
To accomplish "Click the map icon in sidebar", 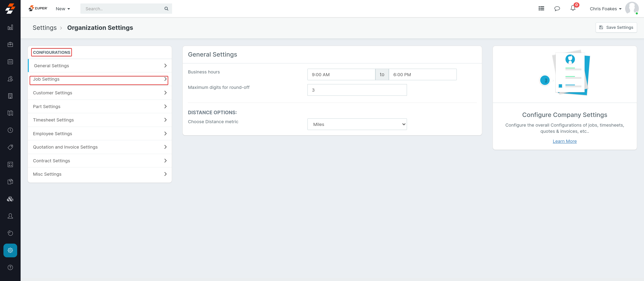I will coord(10,113).
